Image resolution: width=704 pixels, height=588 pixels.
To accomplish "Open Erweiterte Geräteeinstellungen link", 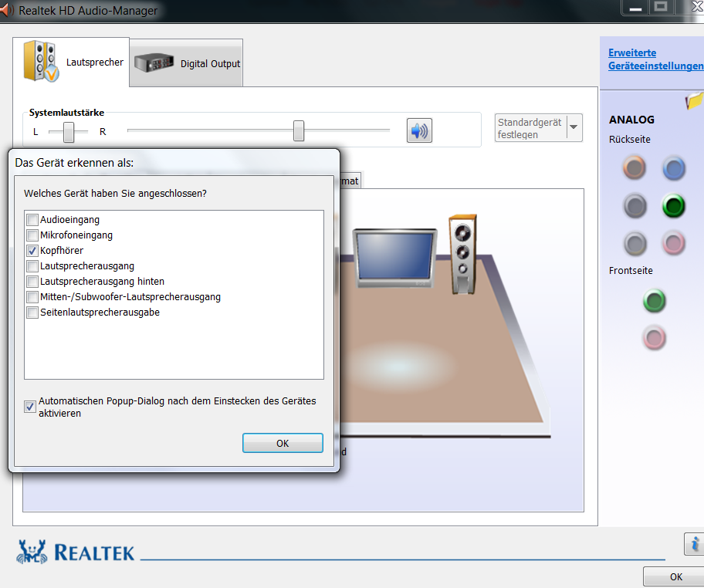I will click(655, 59).
